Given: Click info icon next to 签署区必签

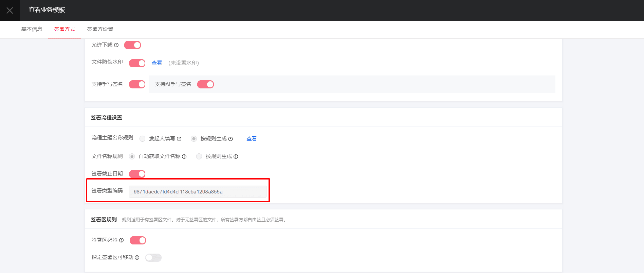Looking at the screenshot, I should (122, 240).
